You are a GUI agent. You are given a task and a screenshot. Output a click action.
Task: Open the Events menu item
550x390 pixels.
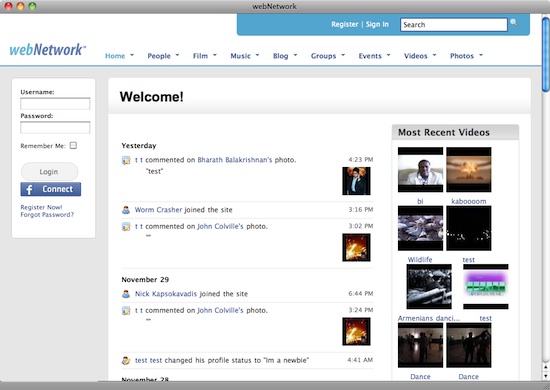click(x=370, y=56)
